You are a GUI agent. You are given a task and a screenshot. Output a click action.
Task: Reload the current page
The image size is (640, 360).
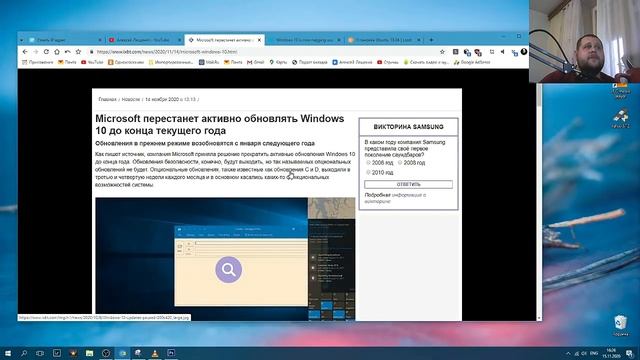click(x=46, y=52)
